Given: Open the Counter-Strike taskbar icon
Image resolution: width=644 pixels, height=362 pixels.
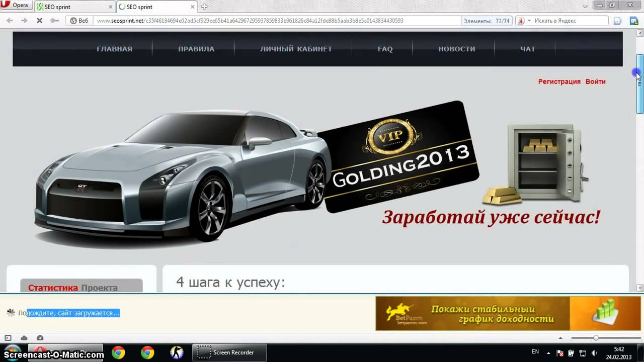Looking at the screenshot, I should [177, 353].
